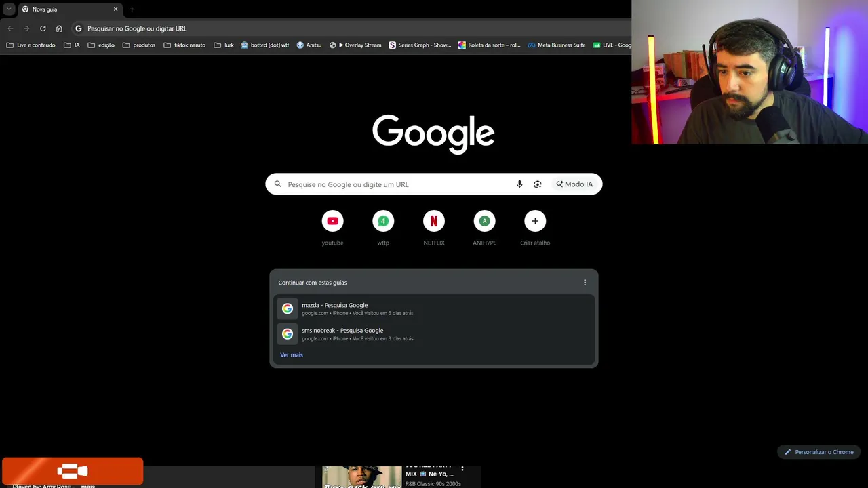
Task: Reload the current page
Action: (43, 28)
